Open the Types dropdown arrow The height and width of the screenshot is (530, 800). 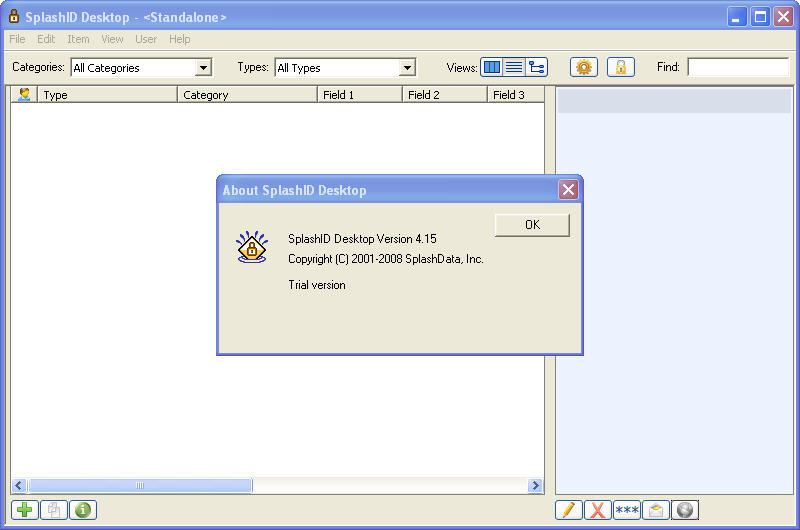[407, 67]
